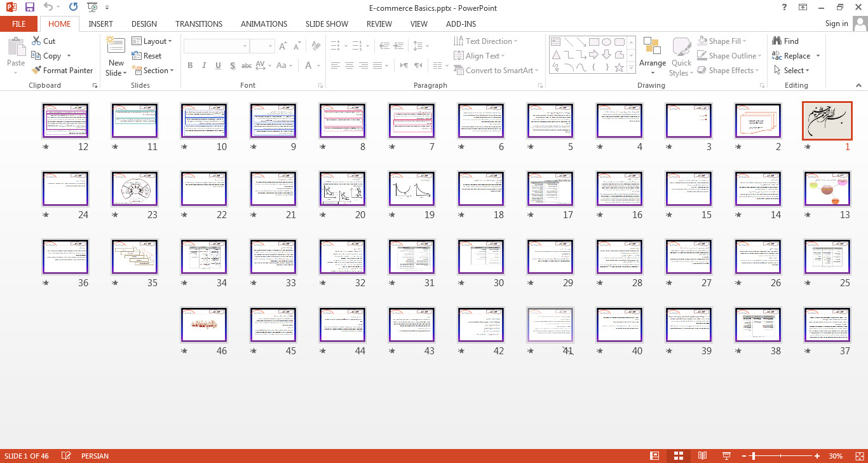Select slide 46 thumbnail
This screenshot has height=463, width=868.
[x=204, y=324]
